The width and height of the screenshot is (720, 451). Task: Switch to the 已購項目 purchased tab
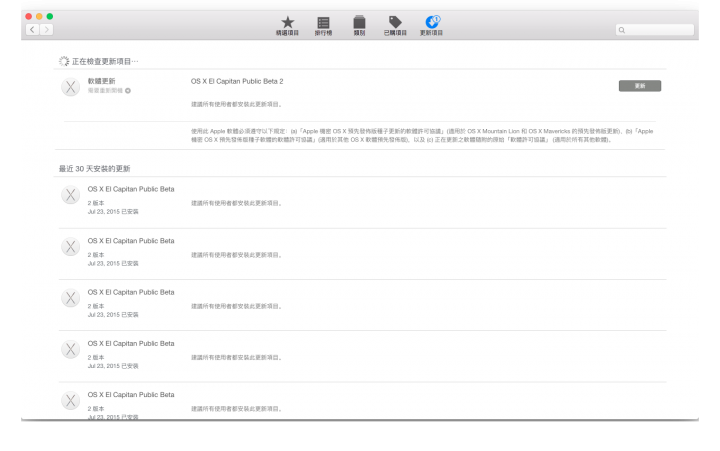(395, 26)
